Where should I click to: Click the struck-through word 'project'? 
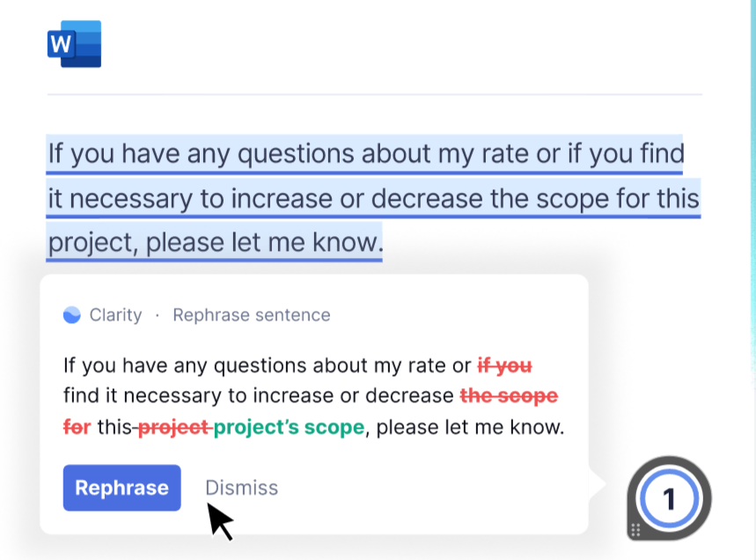pyautogui.click(x=174, y=427)
